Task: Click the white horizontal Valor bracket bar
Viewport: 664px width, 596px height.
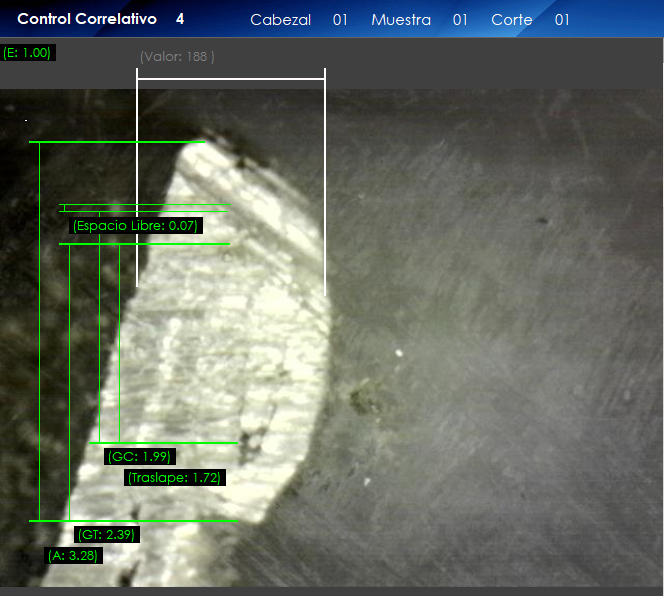Action: pos(231,78)
